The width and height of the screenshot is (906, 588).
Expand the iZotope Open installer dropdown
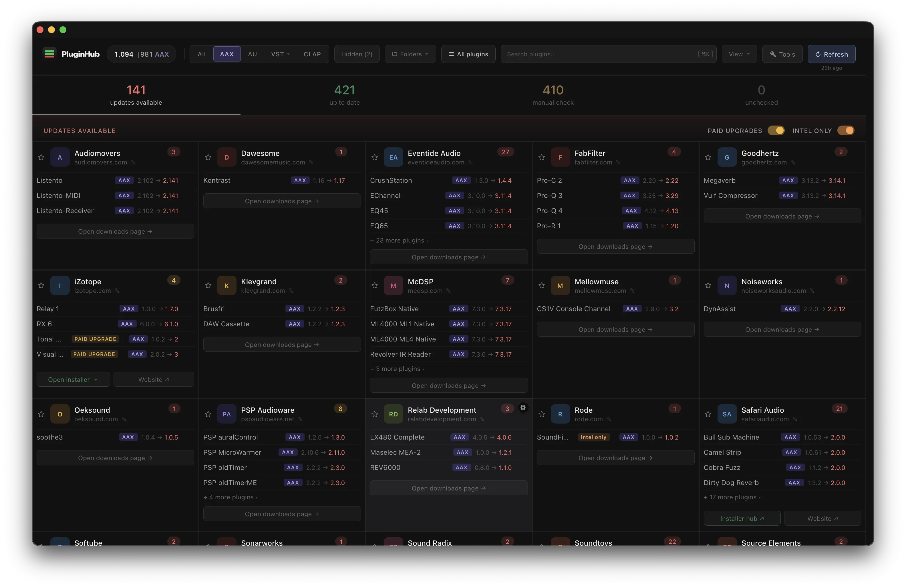coord(73,380)
